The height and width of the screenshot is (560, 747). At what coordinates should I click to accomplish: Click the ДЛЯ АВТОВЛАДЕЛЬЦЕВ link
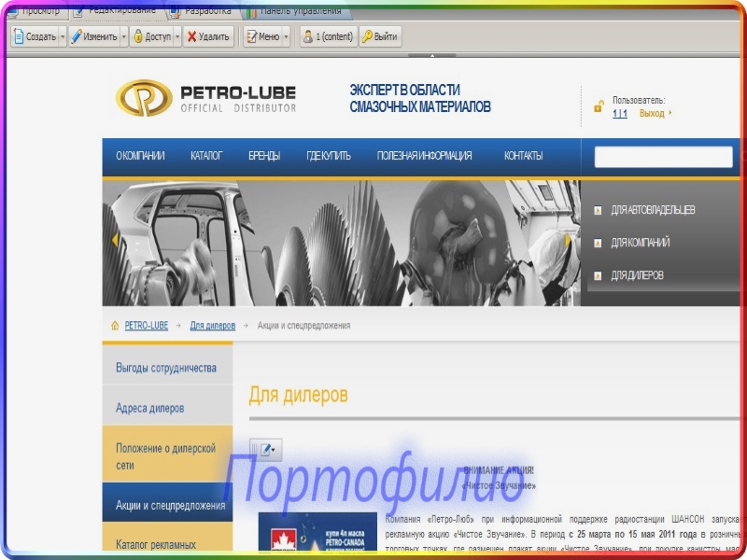(x=653, y=210)
